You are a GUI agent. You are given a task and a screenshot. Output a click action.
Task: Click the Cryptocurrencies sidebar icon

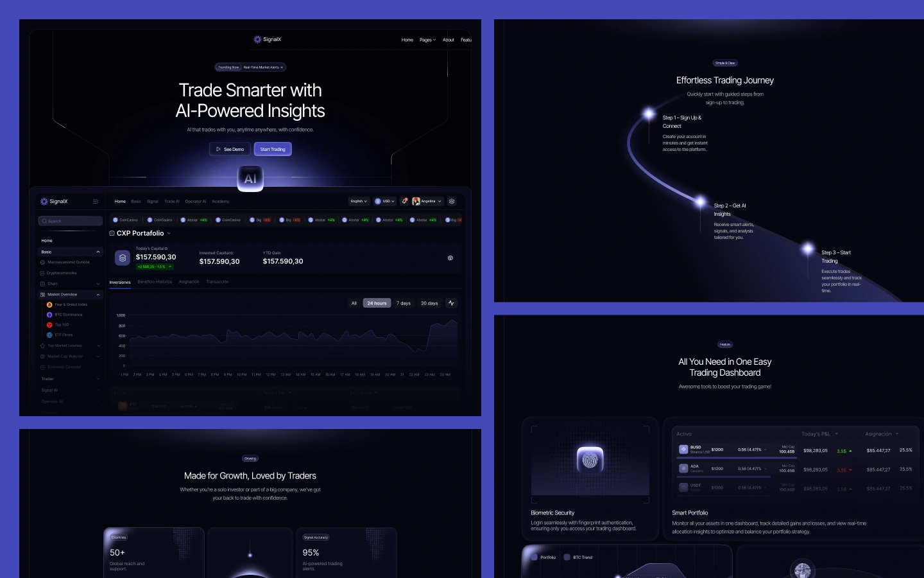[x=42, y=273]
